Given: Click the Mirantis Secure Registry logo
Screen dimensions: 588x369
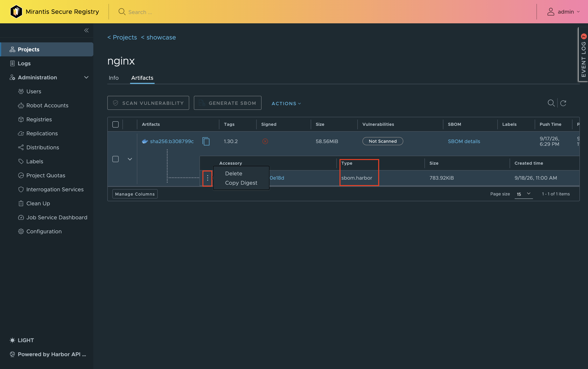Looking at the screenshot, I should pos(16,11).
